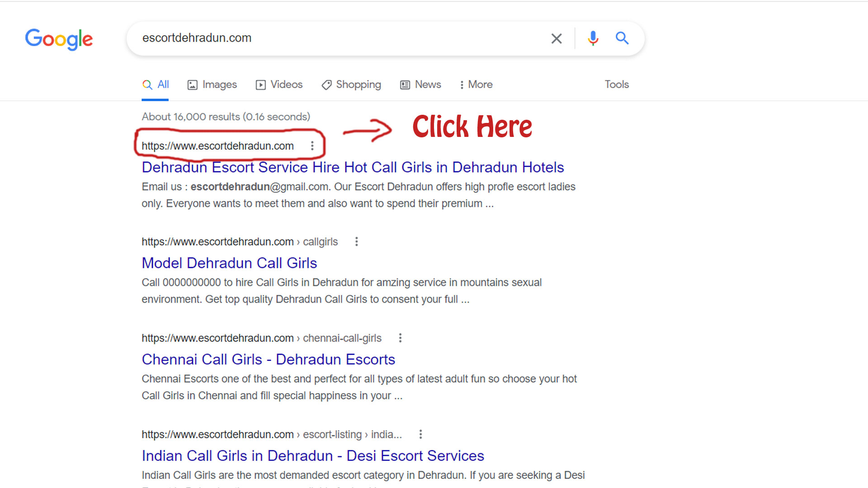868x488 pixels.
Task: Click snippet text starting 'Email us : escortdehradun@gmail.com'
Action: click(x=359, y=195)
